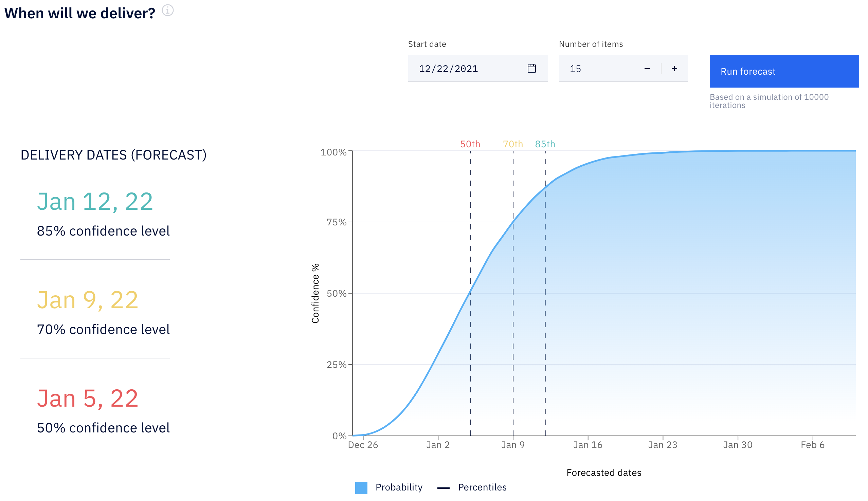Toggle Percentiles series in chart legend
Image resolution: width=868 pixels, height=501 pixels.
click(471, 487)
